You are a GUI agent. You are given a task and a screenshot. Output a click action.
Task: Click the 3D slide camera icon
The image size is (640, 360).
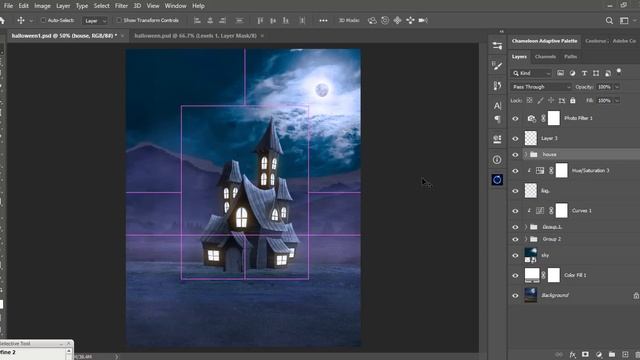tap(410, 20)
